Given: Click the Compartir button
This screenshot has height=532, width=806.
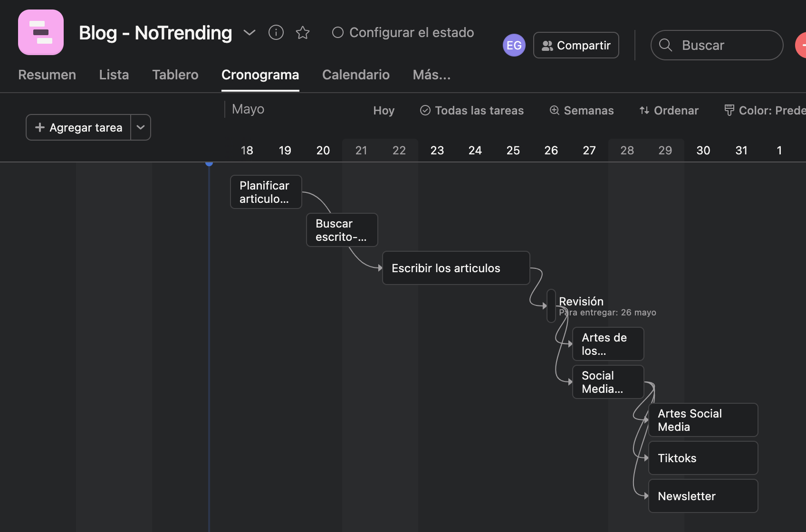Looking at the screenshot, I should coord(576,45).
